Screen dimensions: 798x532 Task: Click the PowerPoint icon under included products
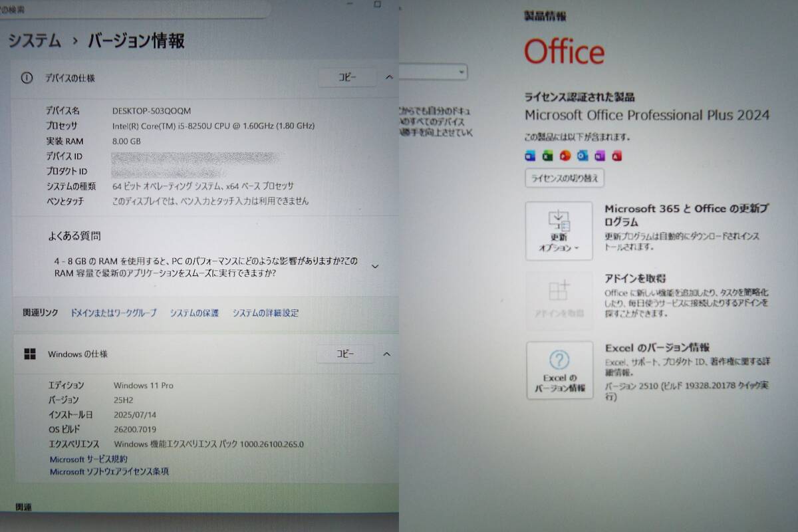tap(565, 156)
